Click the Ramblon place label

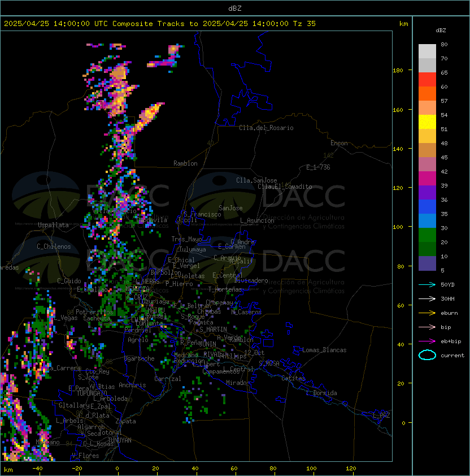point(185,163)
